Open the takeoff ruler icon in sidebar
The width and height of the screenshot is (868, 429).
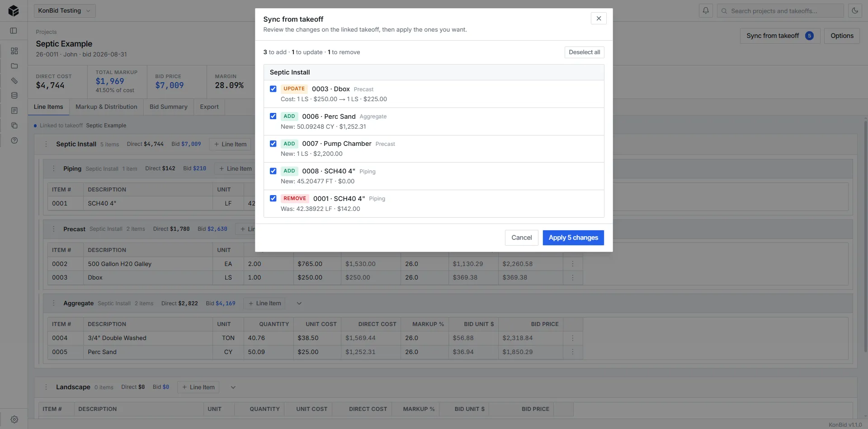(x=14, y=81)
